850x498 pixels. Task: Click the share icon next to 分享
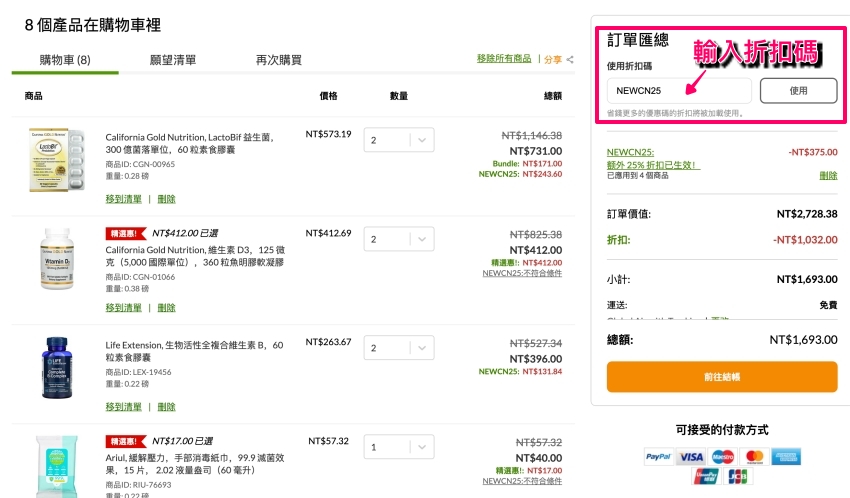(x=570, y=60)
